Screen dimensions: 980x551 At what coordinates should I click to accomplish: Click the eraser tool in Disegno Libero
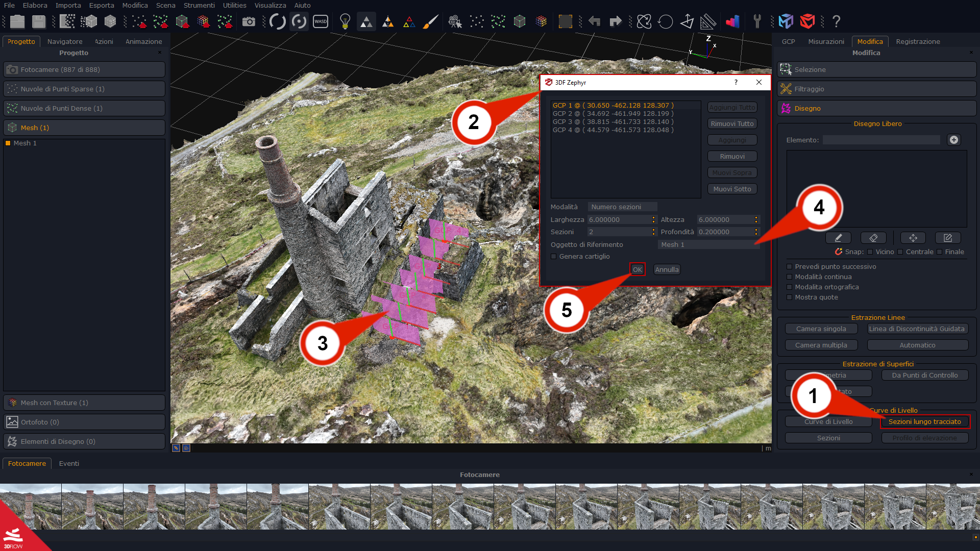[x=873, y=238]
